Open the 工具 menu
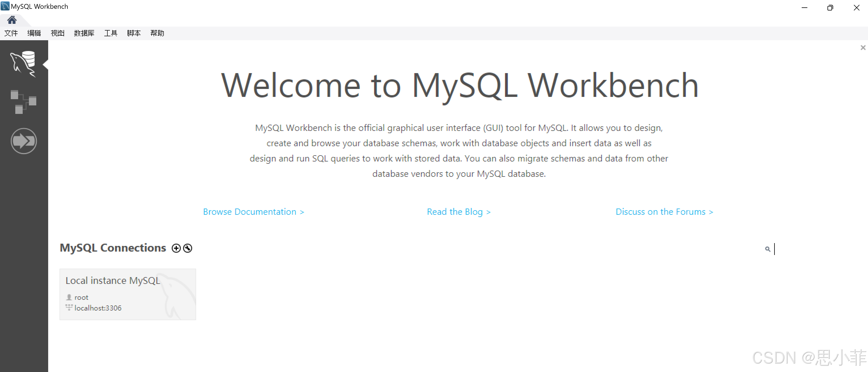 pos(111,33)
